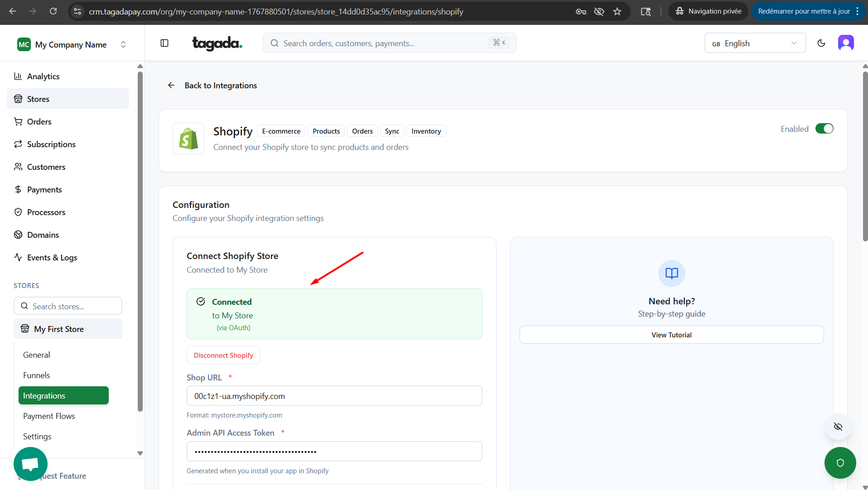Click the sidebar vertical scrollbar
Screen dimensions: 868x490
pos(140,240)
